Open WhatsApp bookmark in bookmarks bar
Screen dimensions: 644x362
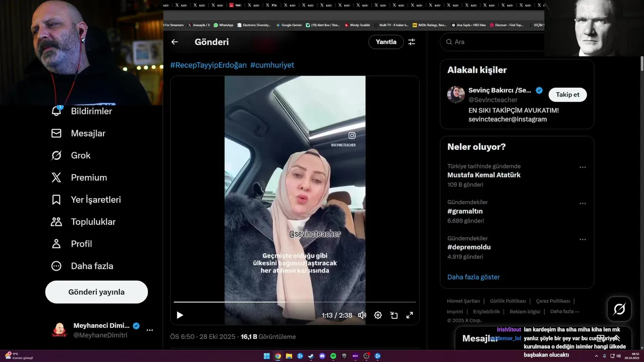point(223,25)
